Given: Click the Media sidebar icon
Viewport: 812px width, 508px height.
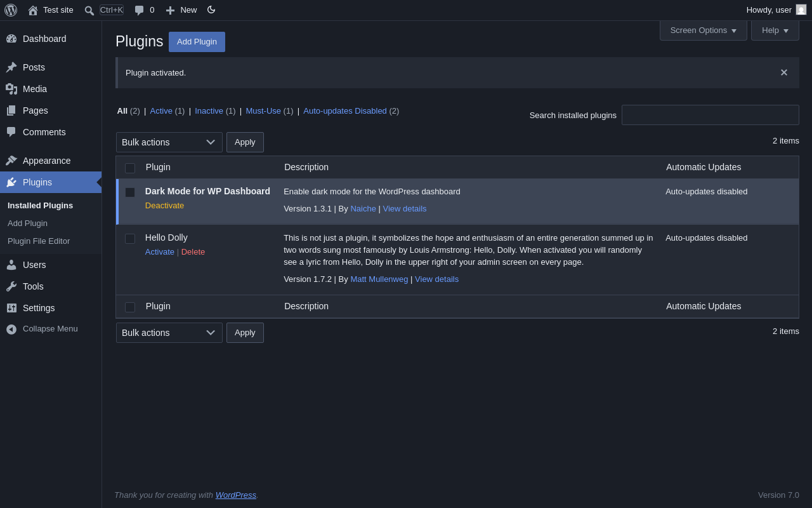Looking at the screenshot, I should [x=11, y=89].
